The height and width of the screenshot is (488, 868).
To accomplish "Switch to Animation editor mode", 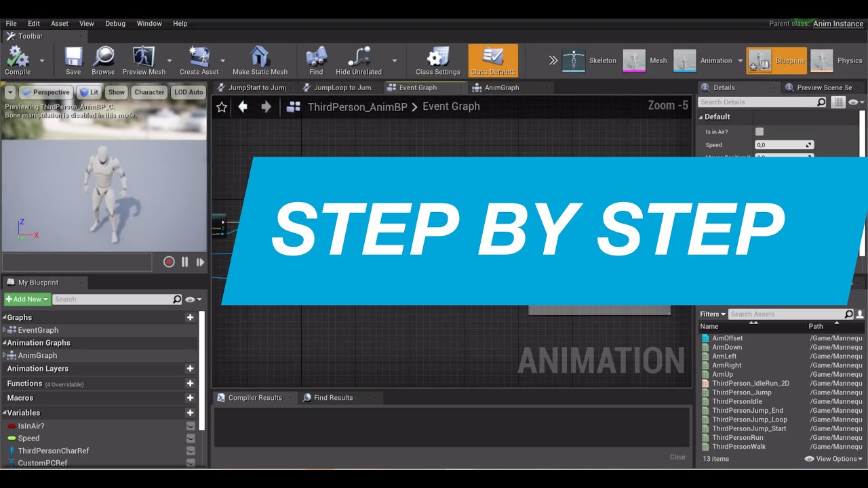I will 704,60.
